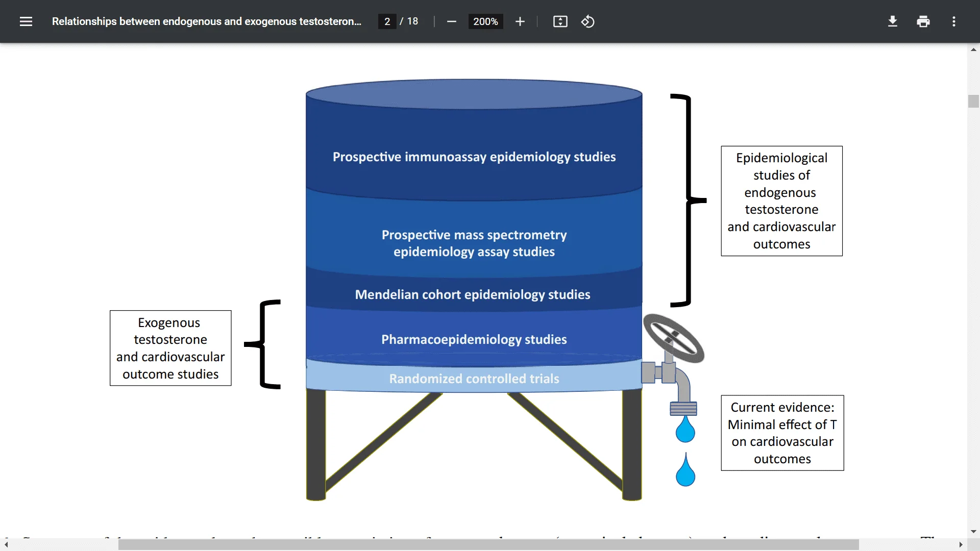The width and height of the screenshot is (980, 551).
Task: Click the more options icon (three dots)
Action: coord(954,21)
